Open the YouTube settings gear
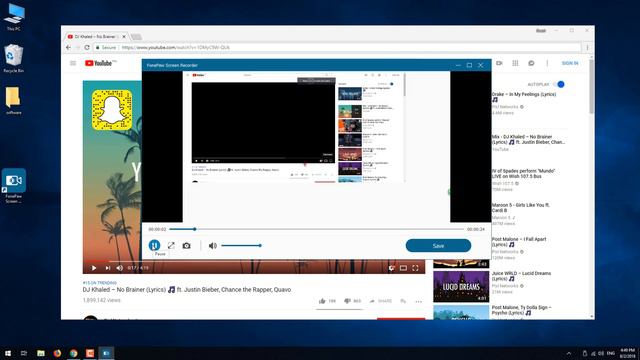The width and height of the screenshot is (640, 360). pos(391,268)
